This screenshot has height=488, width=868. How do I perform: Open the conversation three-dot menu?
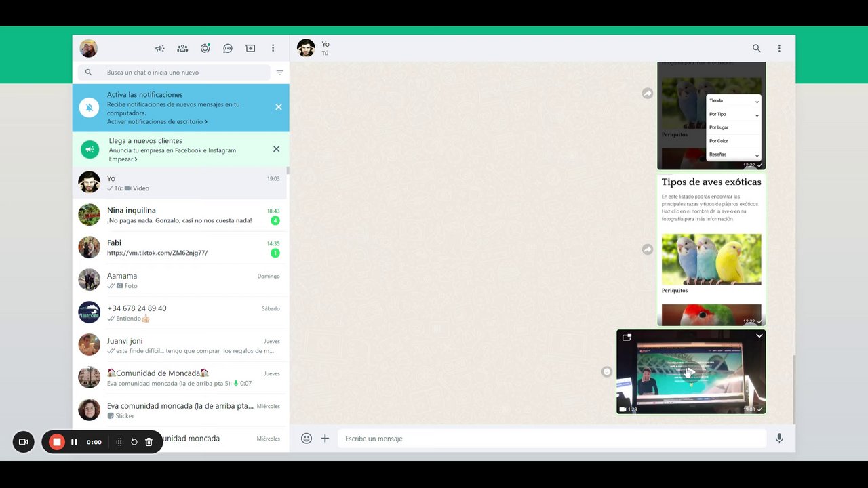tap(779, 48)
